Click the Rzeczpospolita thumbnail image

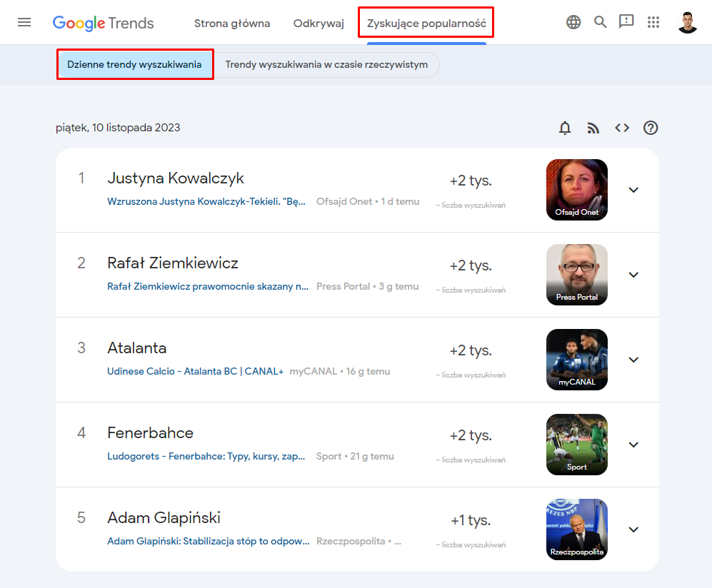click(x=577, y=529)
